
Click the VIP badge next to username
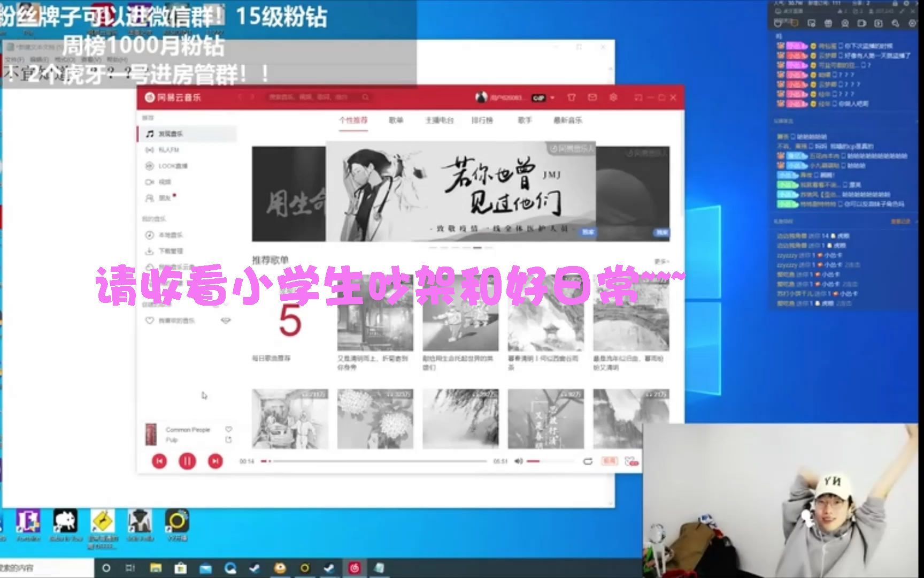pyautogui.click(x=538, y=98)
